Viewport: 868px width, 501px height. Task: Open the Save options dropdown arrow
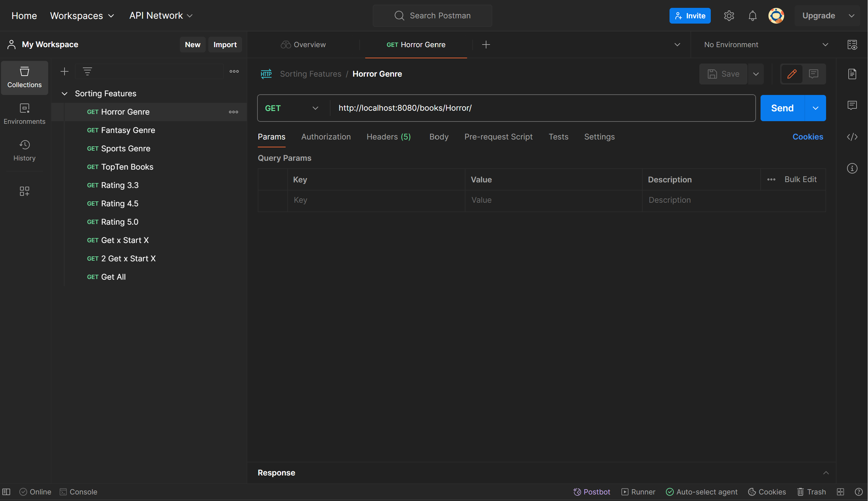(756, 74)
